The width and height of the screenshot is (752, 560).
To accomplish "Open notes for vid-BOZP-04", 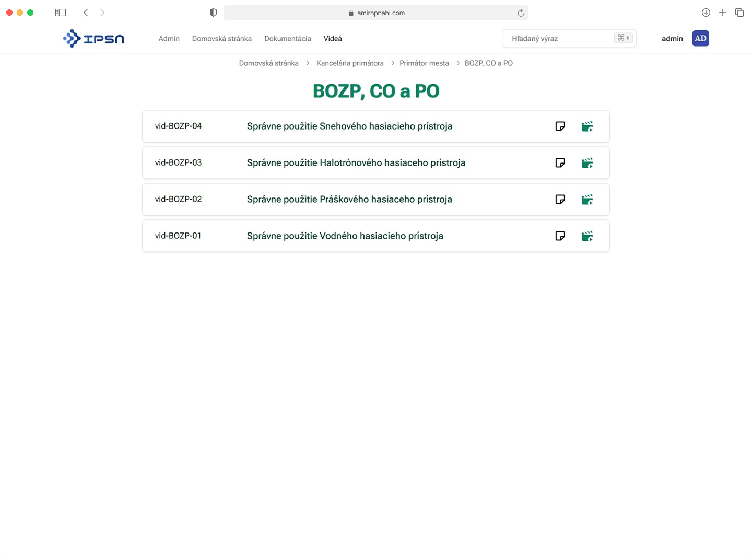I will 560,126.
